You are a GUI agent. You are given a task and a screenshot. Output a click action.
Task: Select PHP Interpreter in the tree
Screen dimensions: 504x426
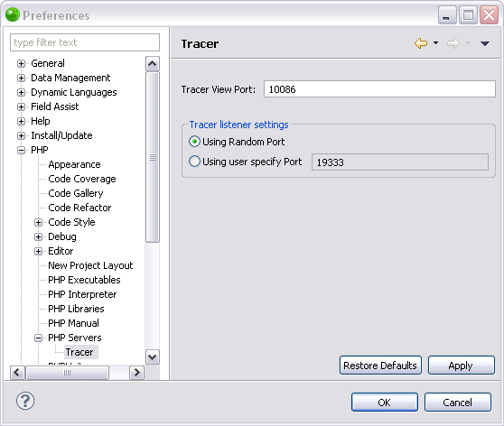point(82,294)
